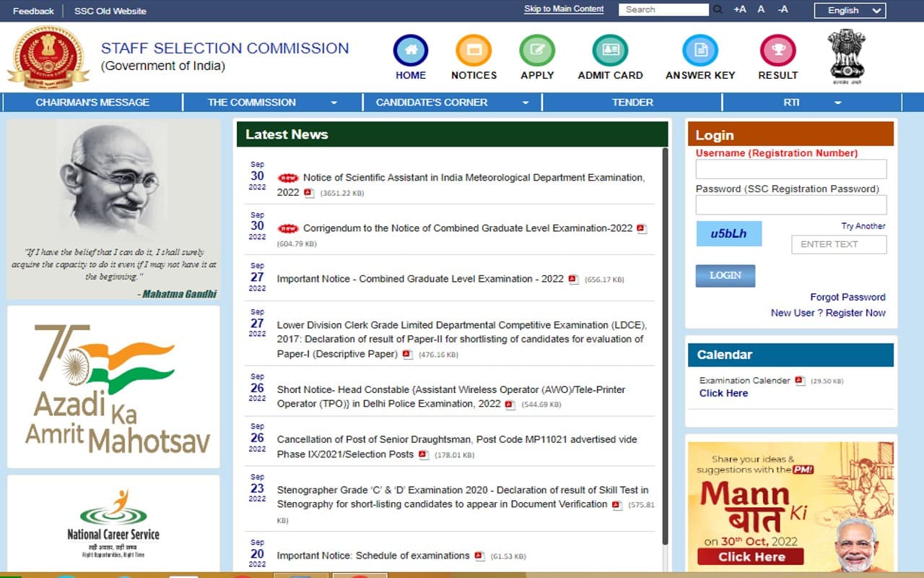The width and height of the screenshot is (924, 578).
Task: Open the Forgot Password link
Action: (847, 297)
